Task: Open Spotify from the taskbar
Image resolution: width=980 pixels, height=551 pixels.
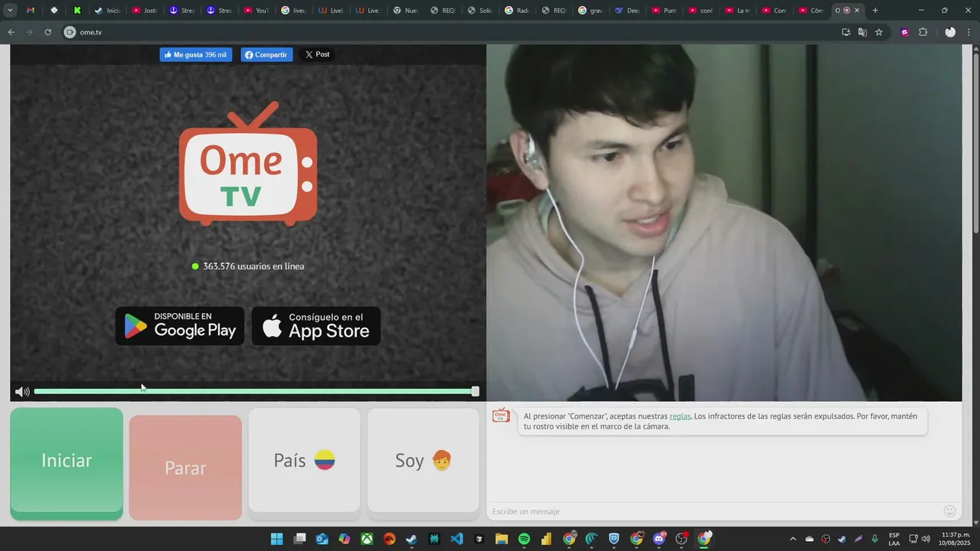Action: (524, 539)
